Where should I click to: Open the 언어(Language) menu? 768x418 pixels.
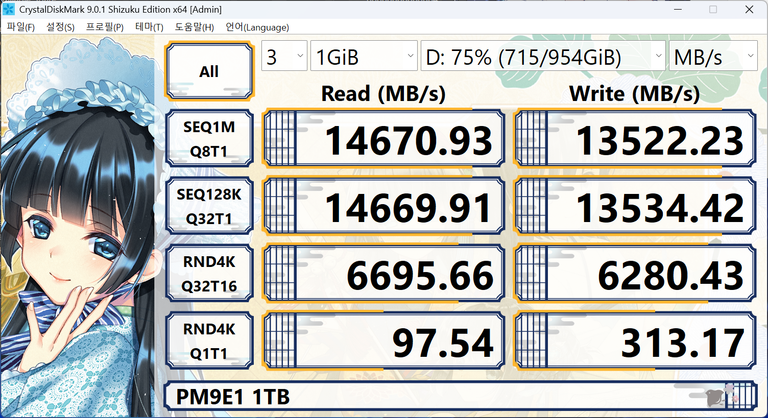click(257, 27)
